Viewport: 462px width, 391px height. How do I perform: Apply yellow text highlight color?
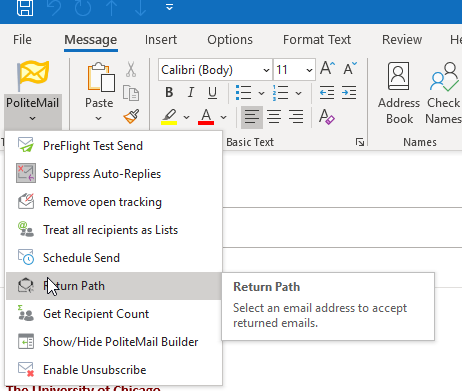point(169,117)
